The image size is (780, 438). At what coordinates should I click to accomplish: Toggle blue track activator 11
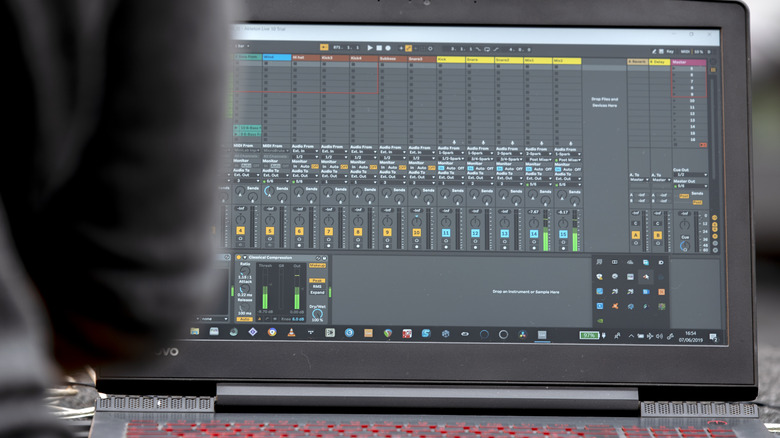(446, 232)
